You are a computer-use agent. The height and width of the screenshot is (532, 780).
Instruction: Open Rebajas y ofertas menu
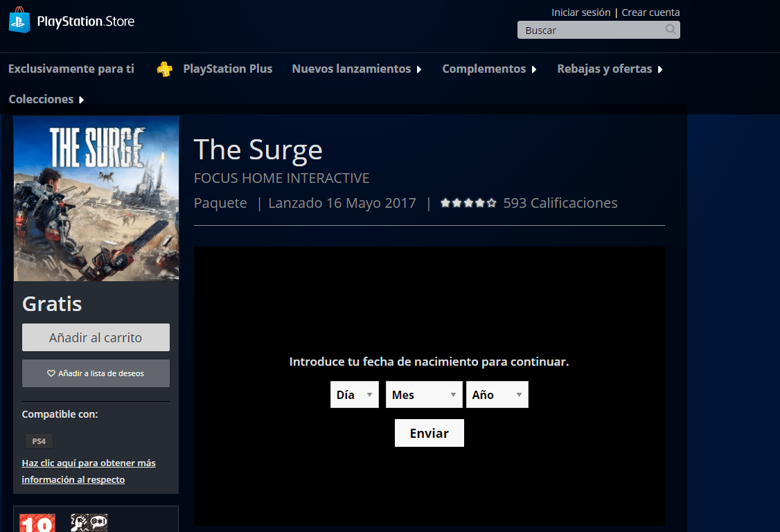(605, 69)
